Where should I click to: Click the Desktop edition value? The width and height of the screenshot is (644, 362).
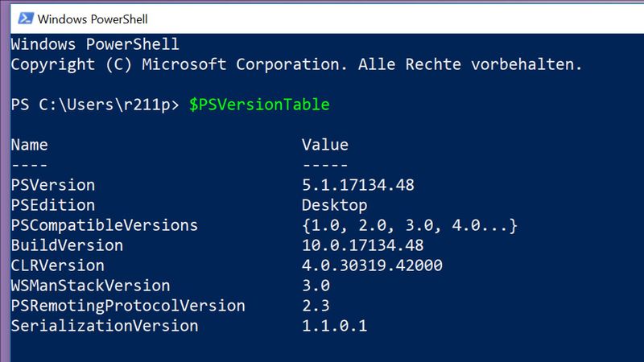click(334, 205)
